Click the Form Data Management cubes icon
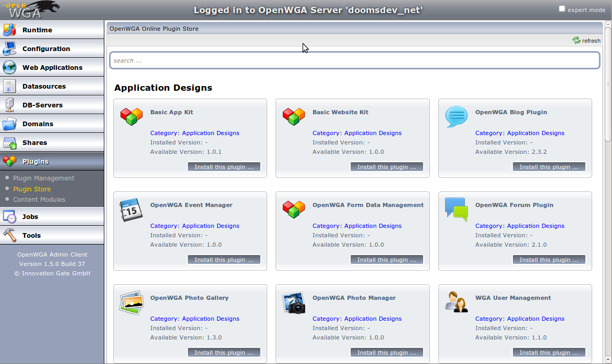612x364 pixels. point(294,209)
